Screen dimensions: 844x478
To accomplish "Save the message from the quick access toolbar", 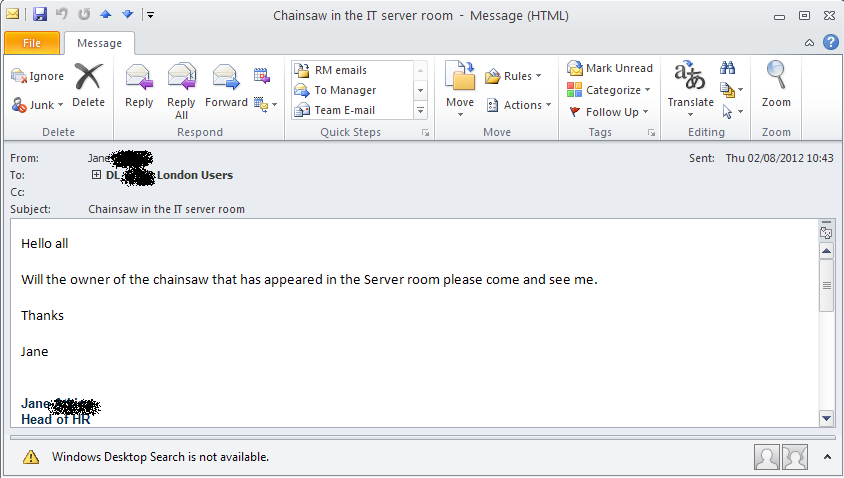I will click(x=40, y=15).
